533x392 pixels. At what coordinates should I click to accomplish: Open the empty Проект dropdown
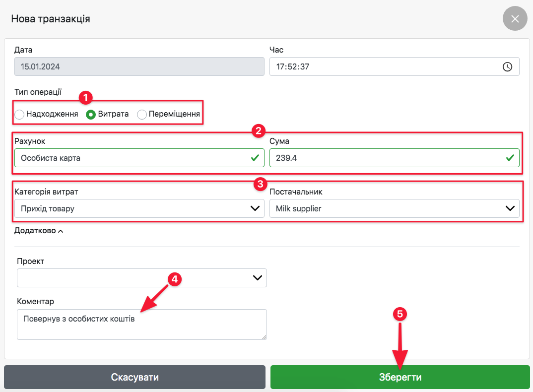click(141, 278)
